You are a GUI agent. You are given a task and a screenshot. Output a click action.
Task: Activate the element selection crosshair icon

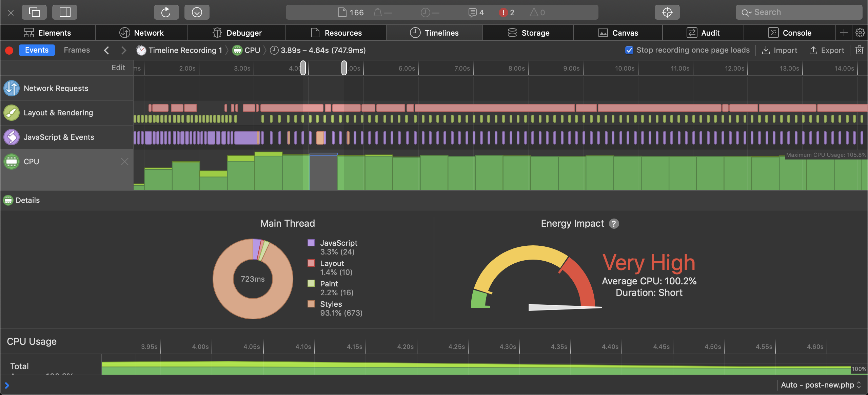[667, 13]
